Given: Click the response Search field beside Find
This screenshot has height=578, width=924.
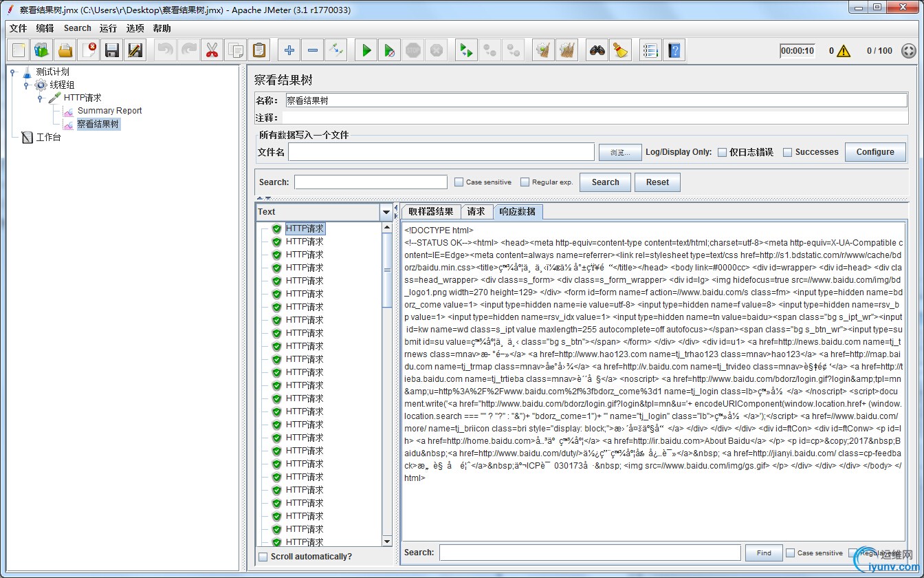Looking at the screenshot, I should click(590, 553).
